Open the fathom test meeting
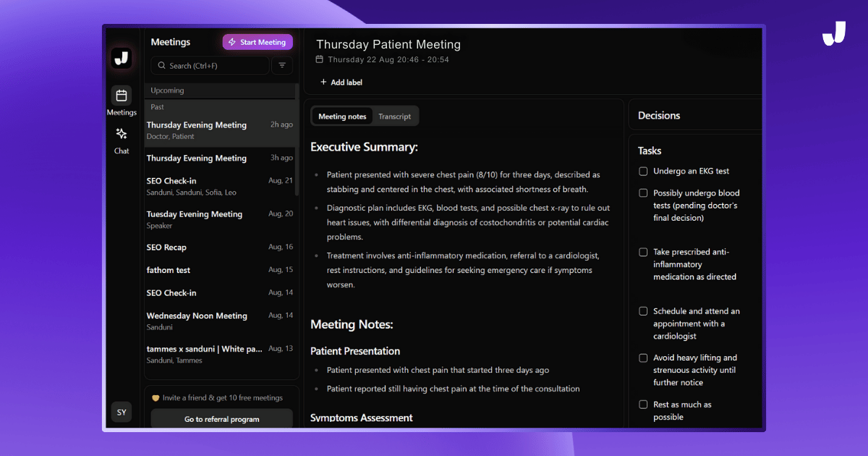Image resolution: width=868 pixels, height=456 pixels. pos(220,270)
